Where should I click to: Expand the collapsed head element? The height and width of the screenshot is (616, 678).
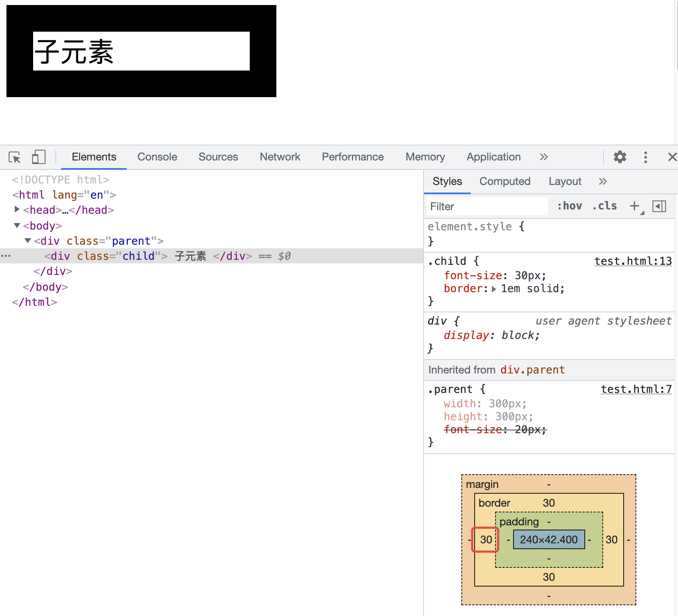(x=17, y=209)
